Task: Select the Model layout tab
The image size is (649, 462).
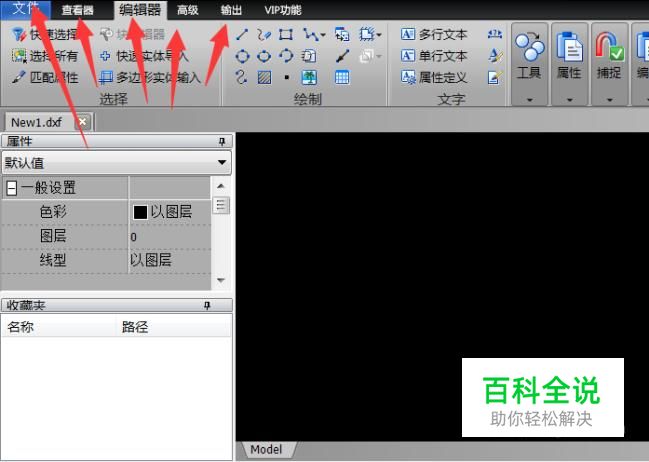Action: coord(266,450)
